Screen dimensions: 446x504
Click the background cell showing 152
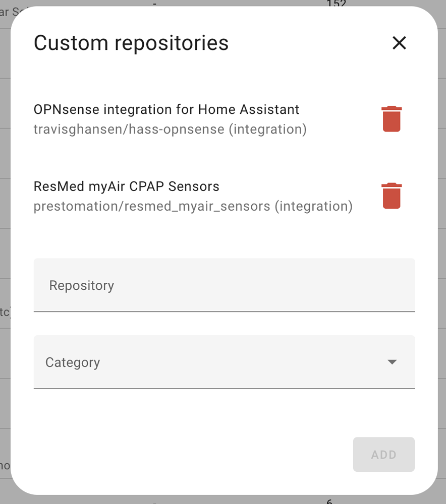336,4
